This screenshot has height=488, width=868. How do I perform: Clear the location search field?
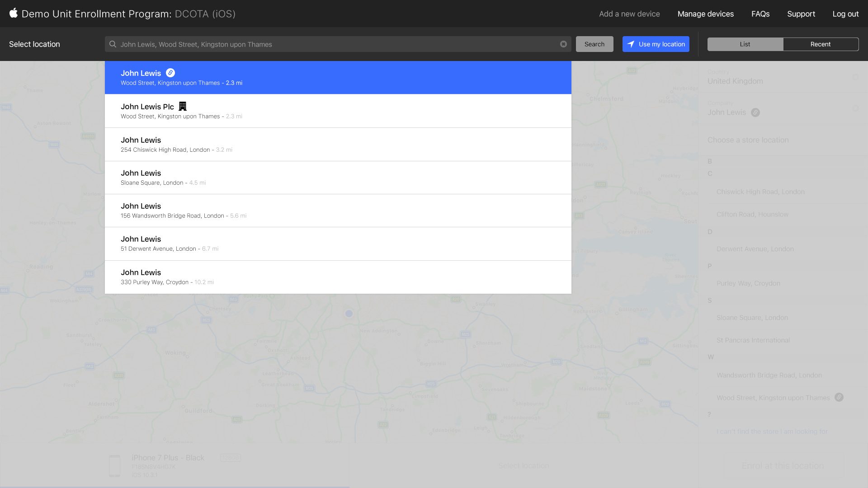click(x=563, y=44)
